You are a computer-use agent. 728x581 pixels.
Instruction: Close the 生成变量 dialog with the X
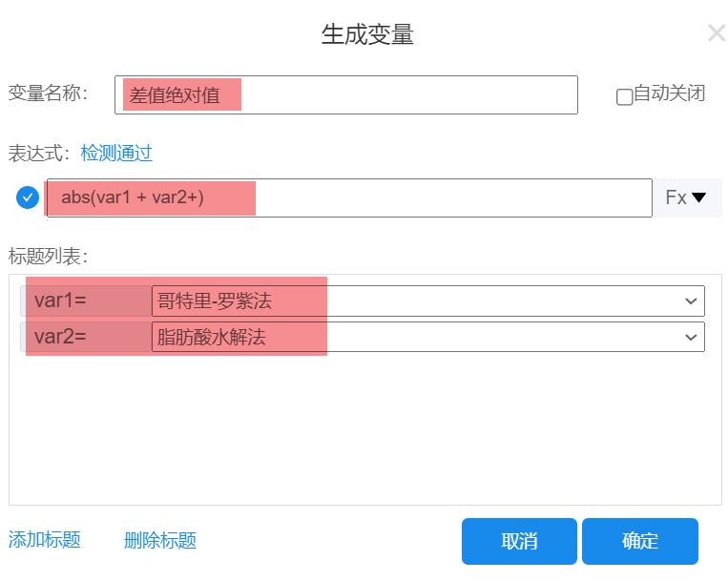pos(717,33)
